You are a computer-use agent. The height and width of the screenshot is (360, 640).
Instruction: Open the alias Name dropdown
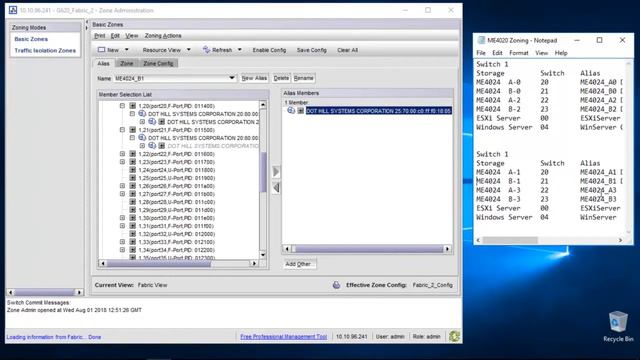coord(231,78)
